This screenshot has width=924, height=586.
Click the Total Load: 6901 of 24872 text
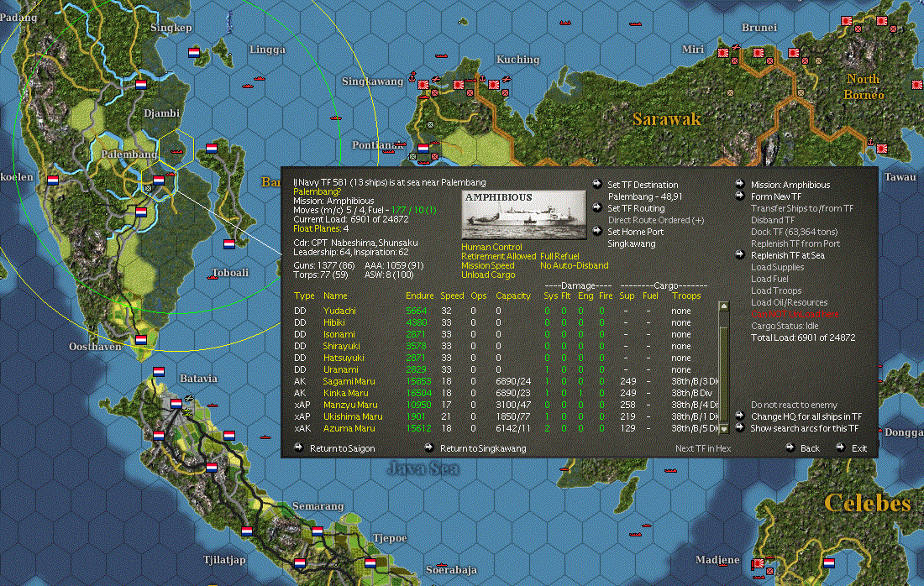[x=803, y=337]
